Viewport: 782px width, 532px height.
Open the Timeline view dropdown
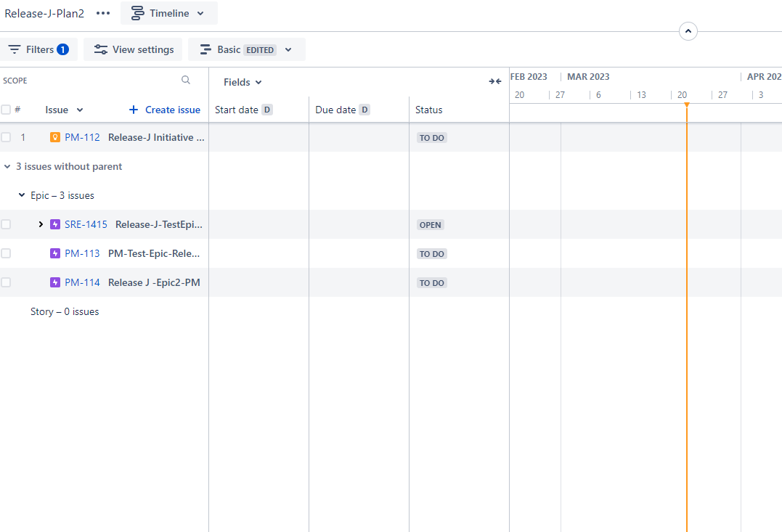[x=168, y=13]
